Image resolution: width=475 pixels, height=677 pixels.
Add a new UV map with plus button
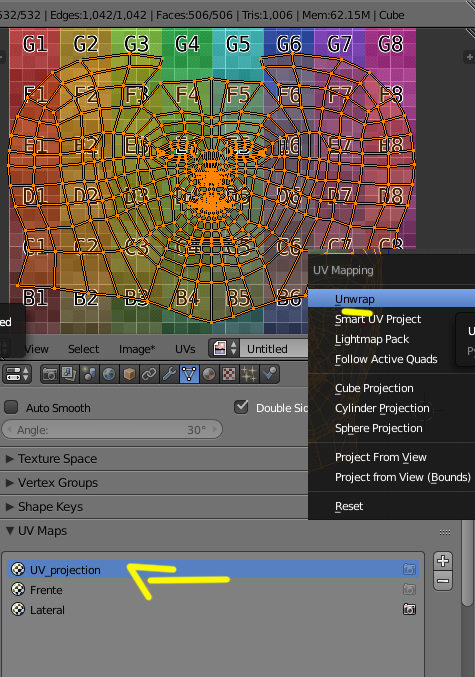click(x=443, y=561)
